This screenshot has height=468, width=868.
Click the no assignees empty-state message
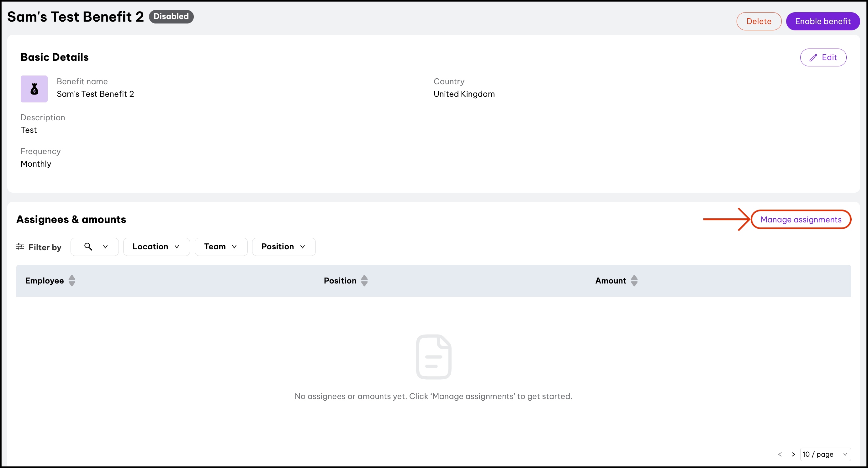433,396
